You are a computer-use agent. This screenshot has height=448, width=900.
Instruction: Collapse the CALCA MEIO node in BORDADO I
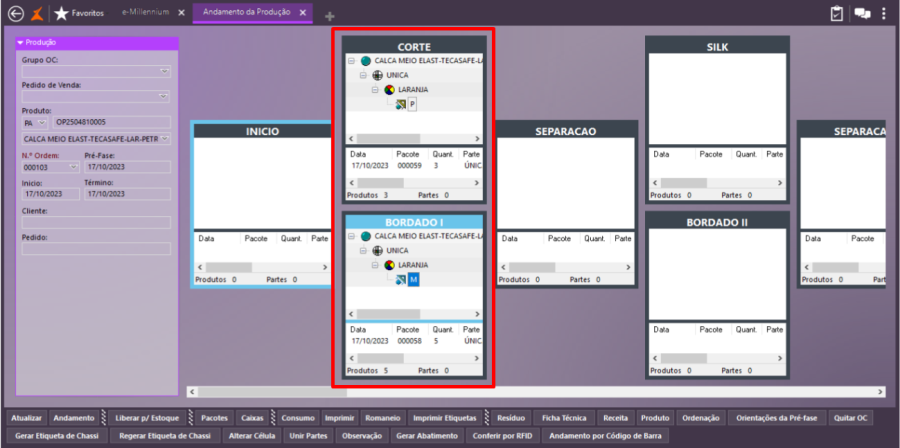pyautogui.click(x=351, y=236)
